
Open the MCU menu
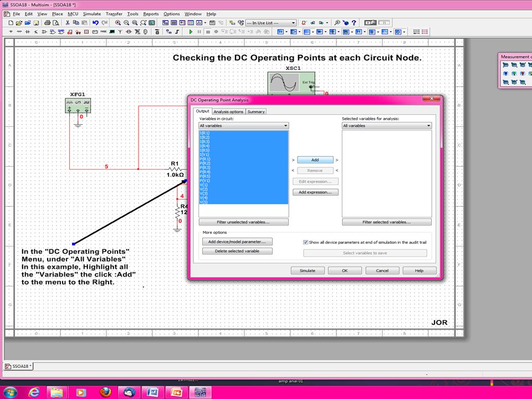click(x=73, y=14)
